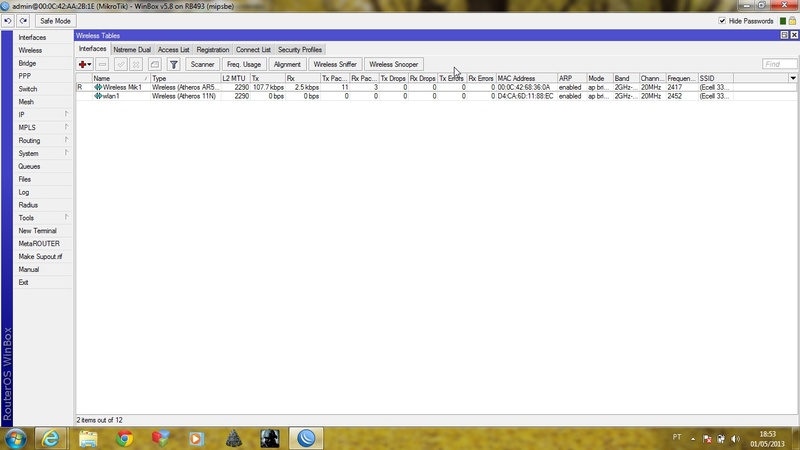
Task: Launch Google Chrome from taskbar
Action: click(x=124, y=438)
